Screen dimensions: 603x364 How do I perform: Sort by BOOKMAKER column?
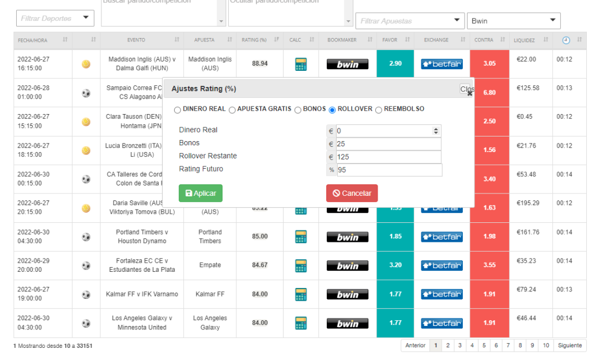click(x=370, y=40)
